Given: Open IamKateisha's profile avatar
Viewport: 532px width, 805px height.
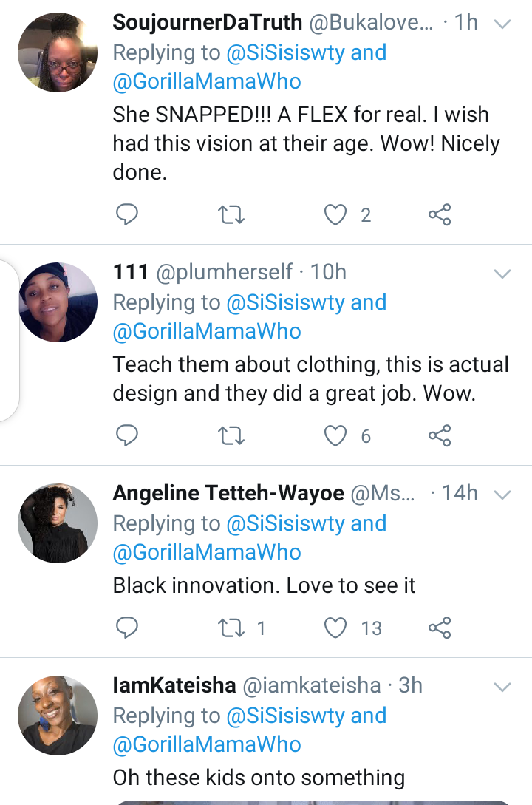Looking at the screenshot, I should pos(57,715).
